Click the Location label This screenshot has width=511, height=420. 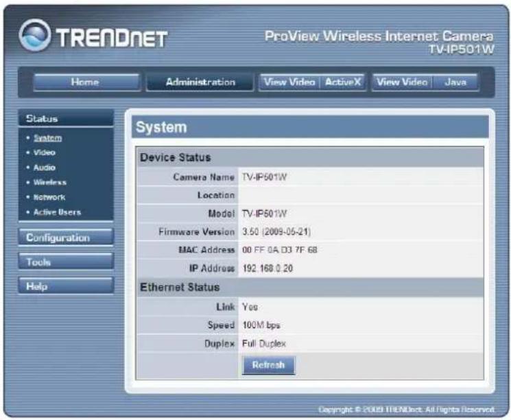(x=216, y=196)
